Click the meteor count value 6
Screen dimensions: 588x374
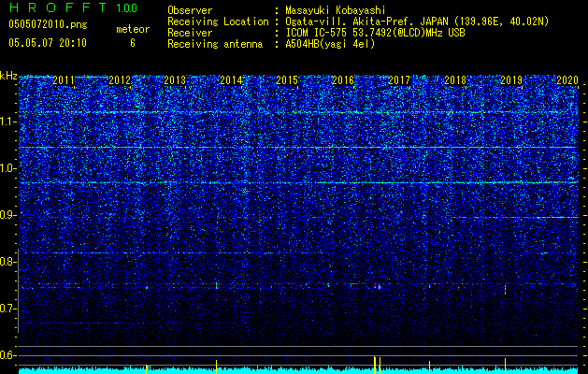(133, 43)
